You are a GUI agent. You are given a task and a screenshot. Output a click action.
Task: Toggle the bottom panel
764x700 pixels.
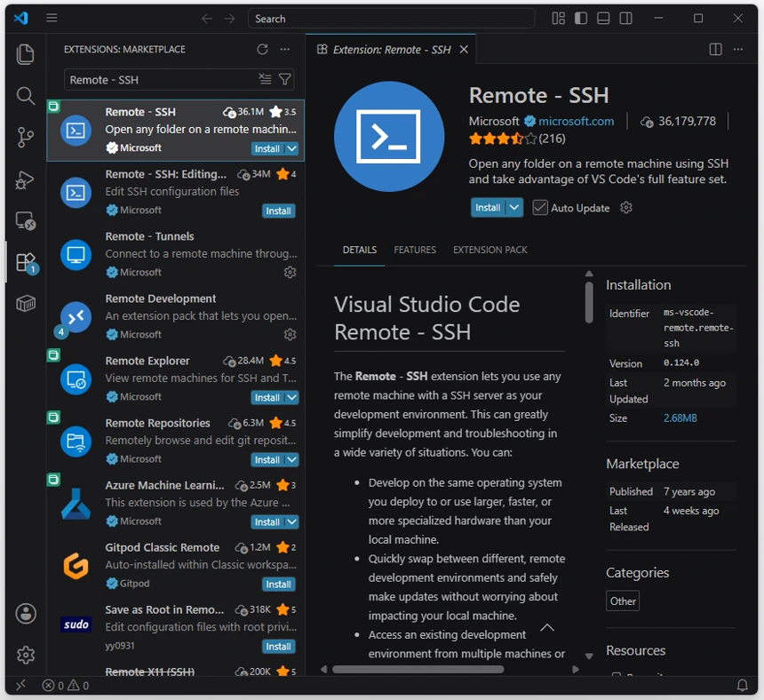tap(603, 19)
